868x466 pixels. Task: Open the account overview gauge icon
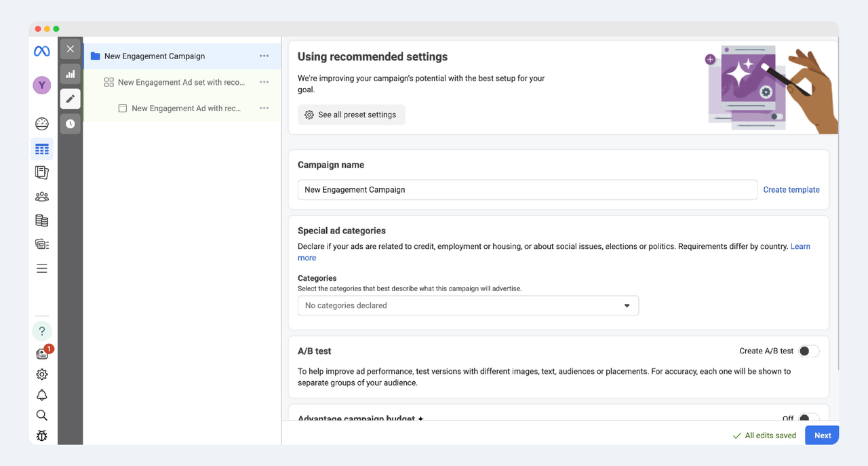pyautogui.click(x=42, y=124)
